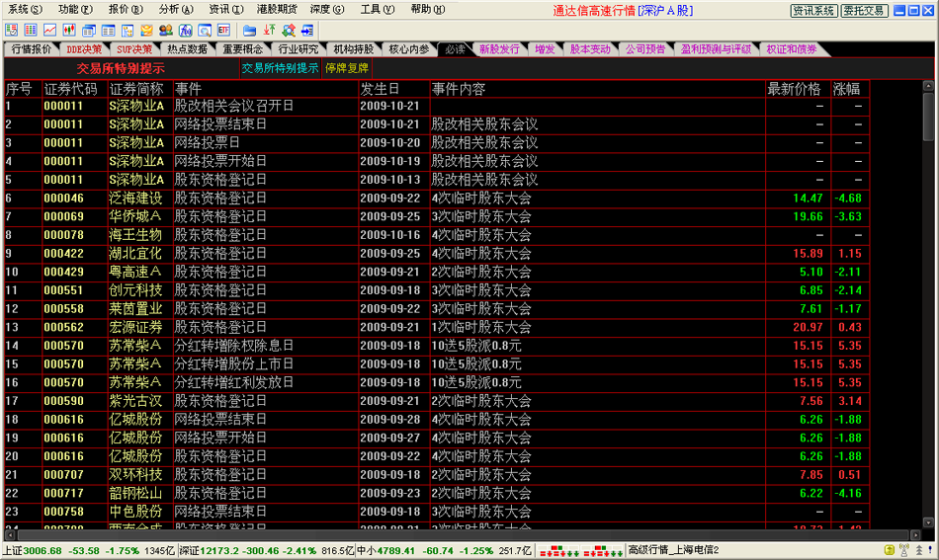
Task: Click 上证 index value 3006.68 in status bar
Action: [x=42, y=550]
